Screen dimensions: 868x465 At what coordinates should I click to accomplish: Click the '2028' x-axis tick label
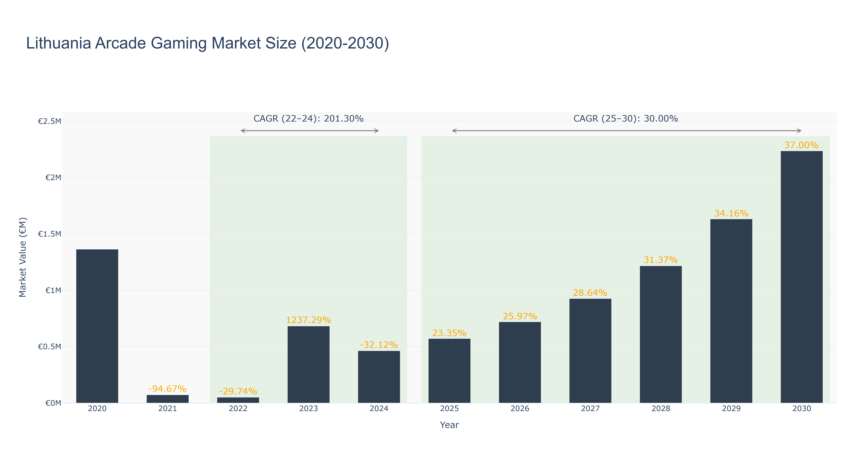[x=661, y=409]
